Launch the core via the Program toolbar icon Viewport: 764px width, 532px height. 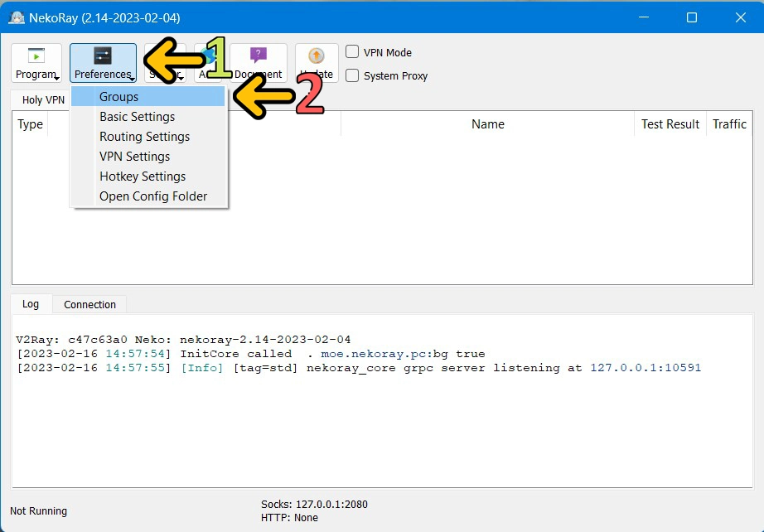(36, 60)
